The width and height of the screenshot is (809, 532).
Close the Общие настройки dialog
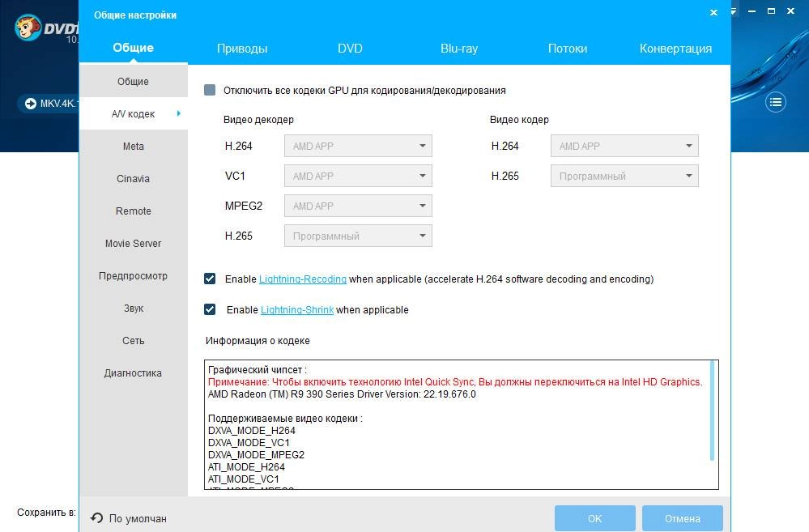713,12
